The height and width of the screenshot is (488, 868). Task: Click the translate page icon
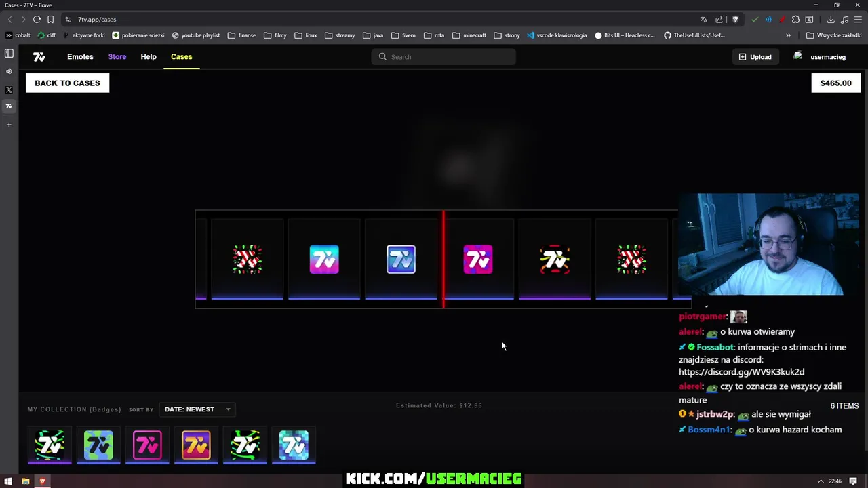click(x=704, y=20)
